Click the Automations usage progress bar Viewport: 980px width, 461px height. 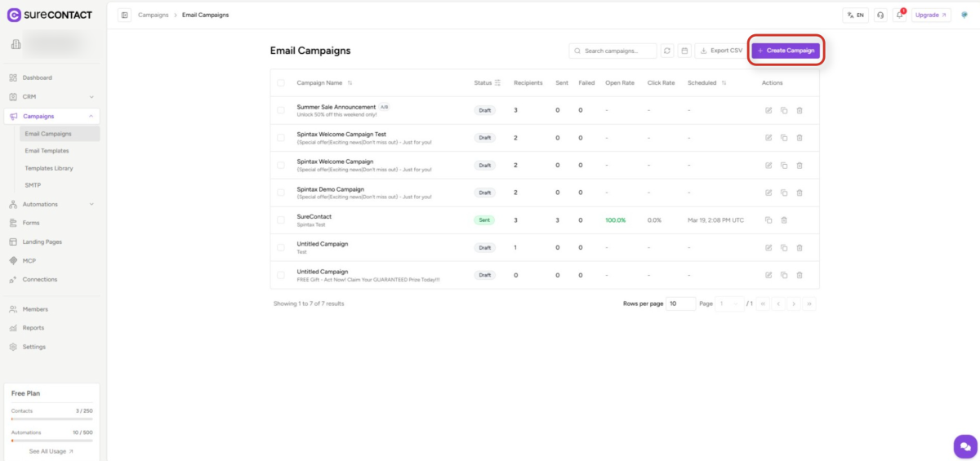[x=51, y=441]
